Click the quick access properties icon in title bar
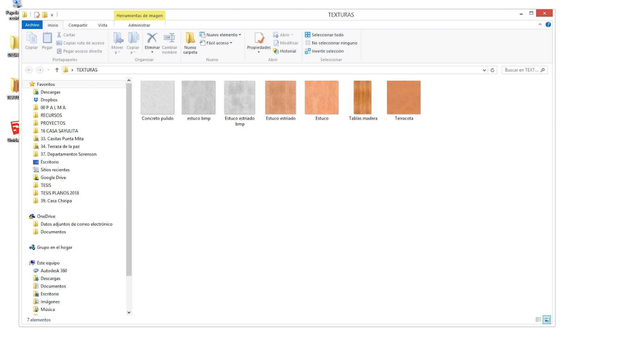644x362 pixels. tap(37, 15)
